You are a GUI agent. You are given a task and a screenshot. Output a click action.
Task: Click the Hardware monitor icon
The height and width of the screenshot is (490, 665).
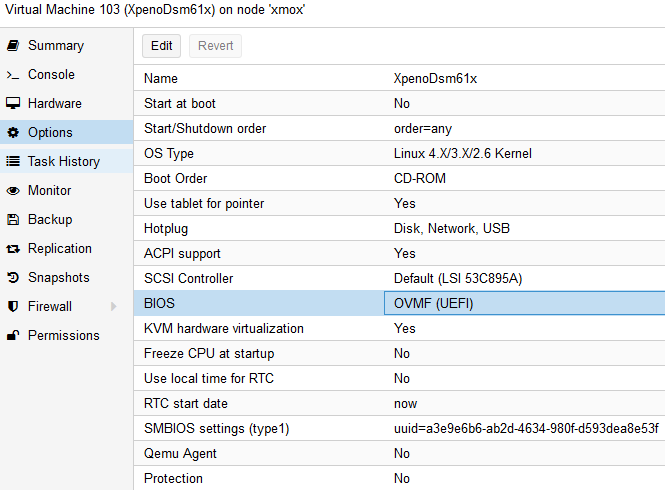point(13,104)
